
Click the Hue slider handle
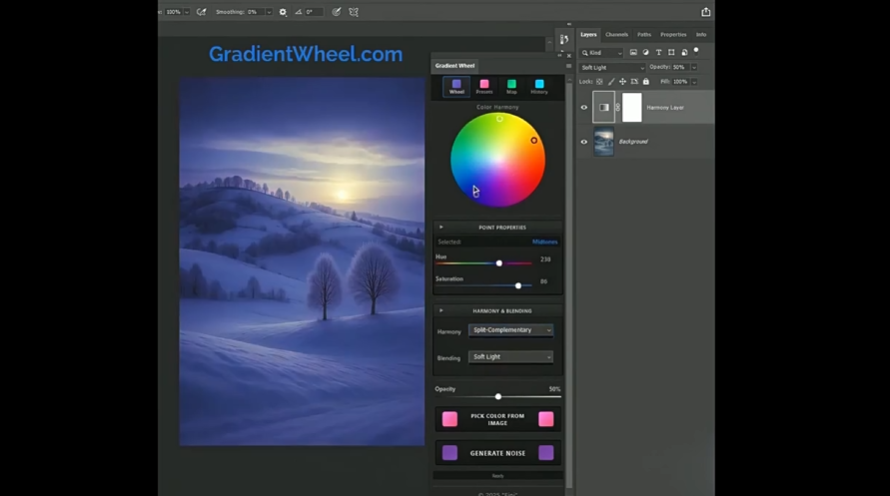(499, 263)
